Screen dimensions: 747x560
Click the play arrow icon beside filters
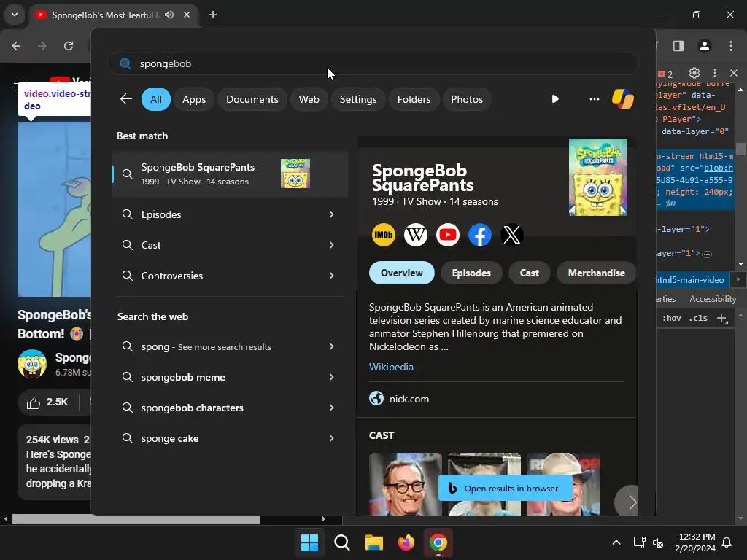tap(555, 99)
